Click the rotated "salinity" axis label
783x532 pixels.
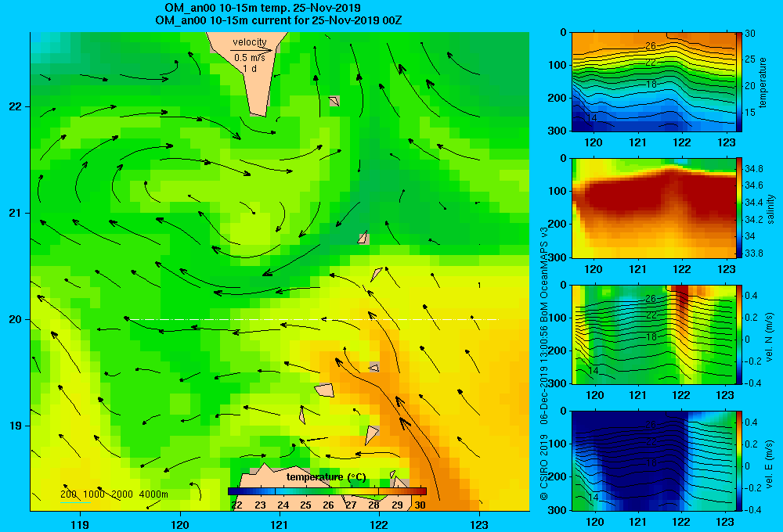click(x=771, y=209)
